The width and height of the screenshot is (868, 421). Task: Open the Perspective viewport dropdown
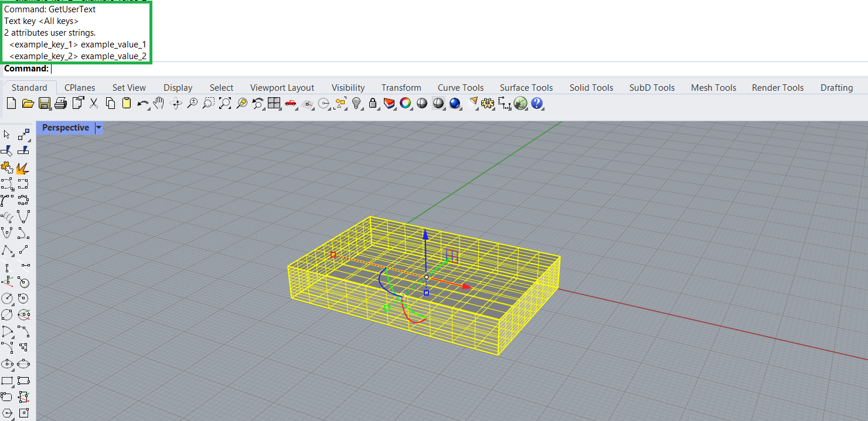point(98,128)
